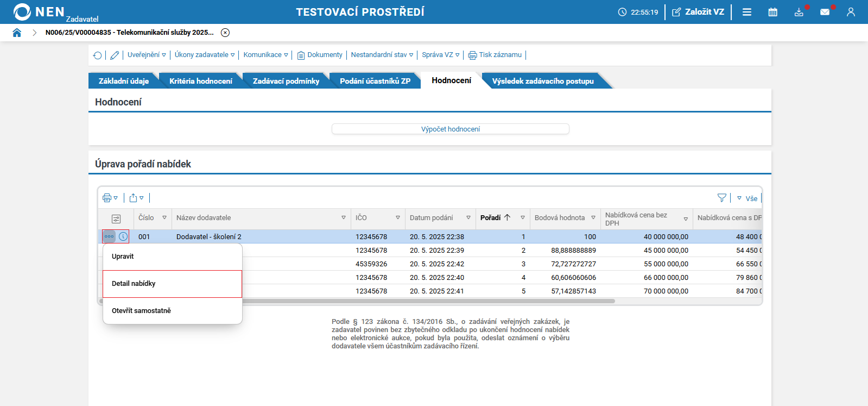The image size is (868, 406).
Task: Expand Správa VZ dropdown
Action: coord(441,55)
